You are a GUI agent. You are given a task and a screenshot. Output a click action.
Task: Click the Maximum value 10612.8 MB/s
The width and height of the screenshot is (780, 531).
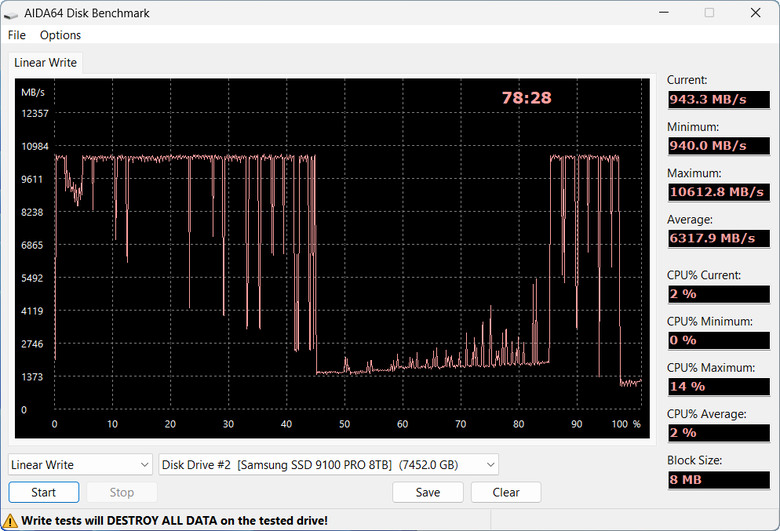tap(719, 192)
